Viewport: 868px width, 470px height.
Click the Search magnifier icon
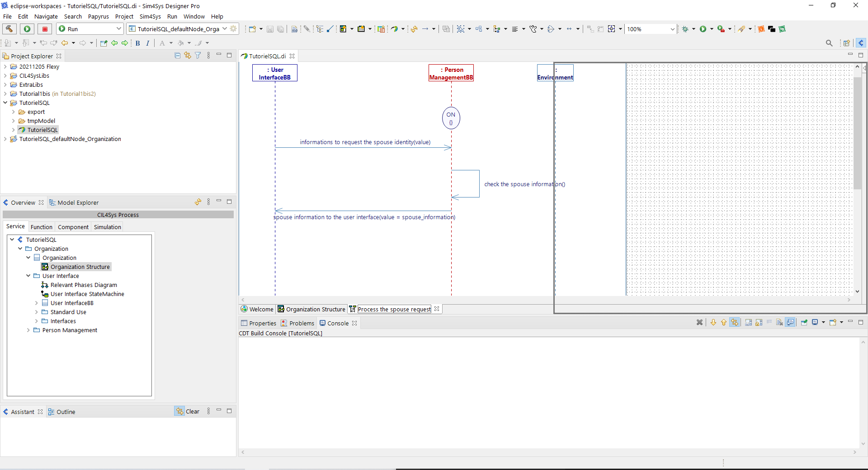tap(829, 43)
